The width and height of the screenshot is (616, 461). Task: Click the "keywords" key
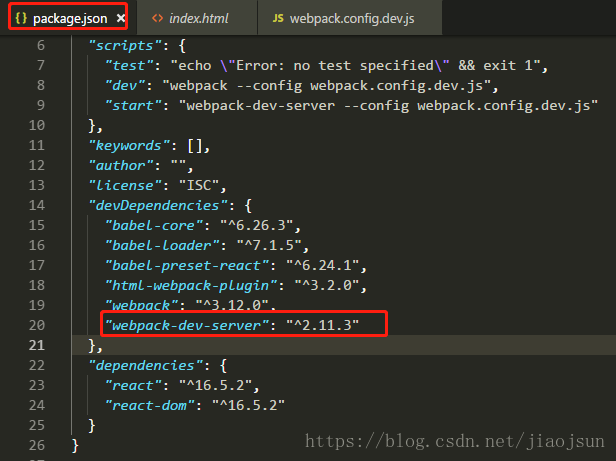[x=129, y=145]
